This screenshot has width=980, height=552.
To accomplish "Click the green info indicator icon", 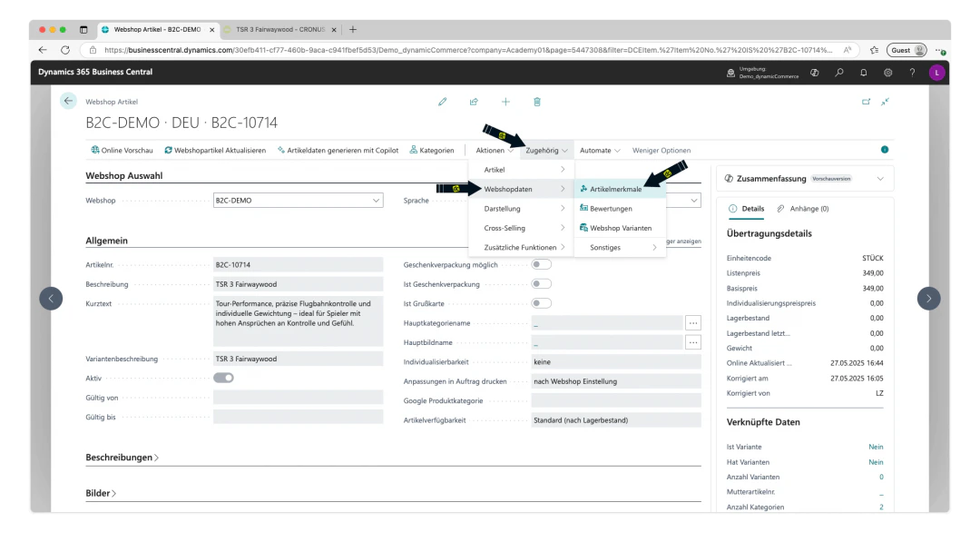I will [885, 150].
